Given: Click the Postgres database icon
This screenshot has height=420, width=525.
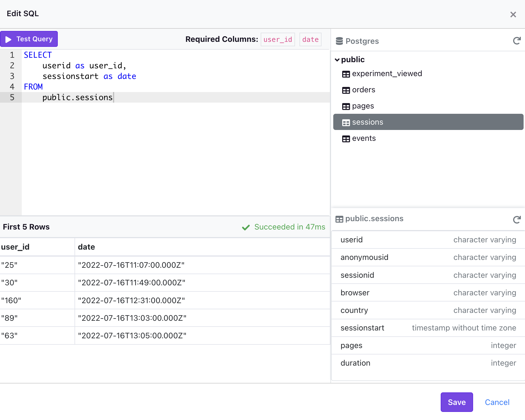Looking at the screenshot, I should tap(339, 41).
